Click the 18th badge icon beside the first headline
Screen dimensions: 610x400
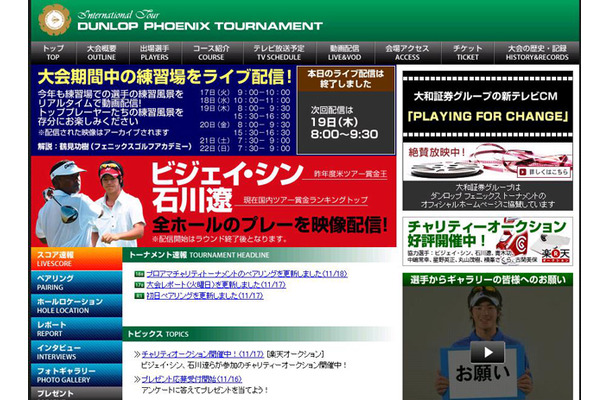(139, 274)
